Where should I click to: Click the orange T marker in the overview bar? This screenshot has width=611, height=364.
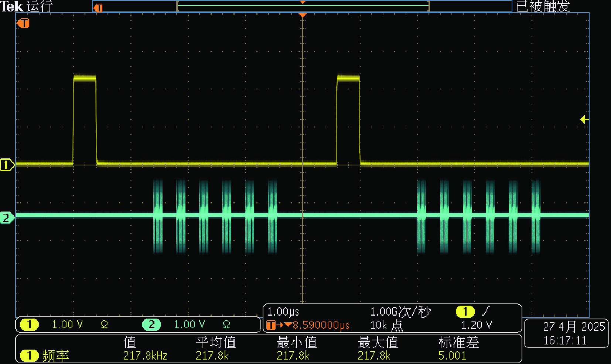98,7
